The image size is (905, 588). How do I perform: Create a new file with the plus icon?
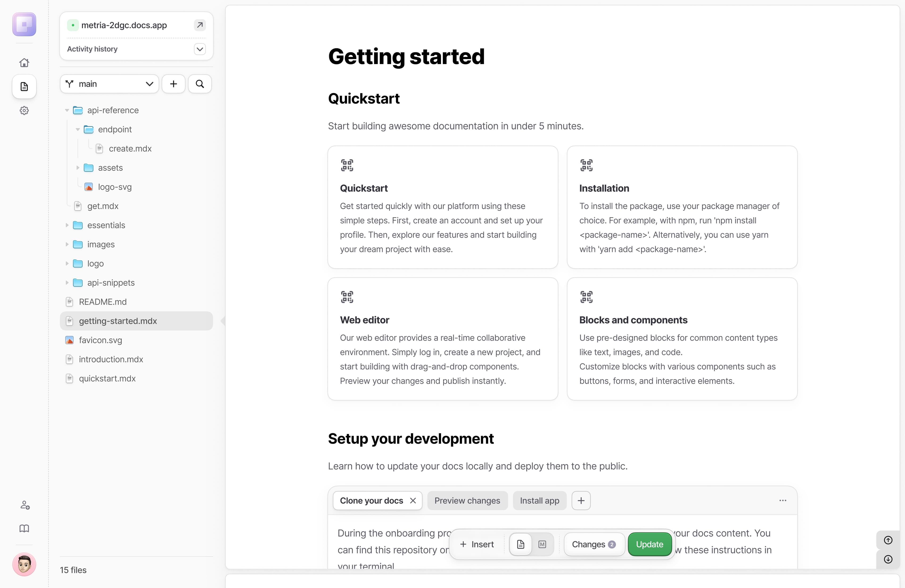173,84
